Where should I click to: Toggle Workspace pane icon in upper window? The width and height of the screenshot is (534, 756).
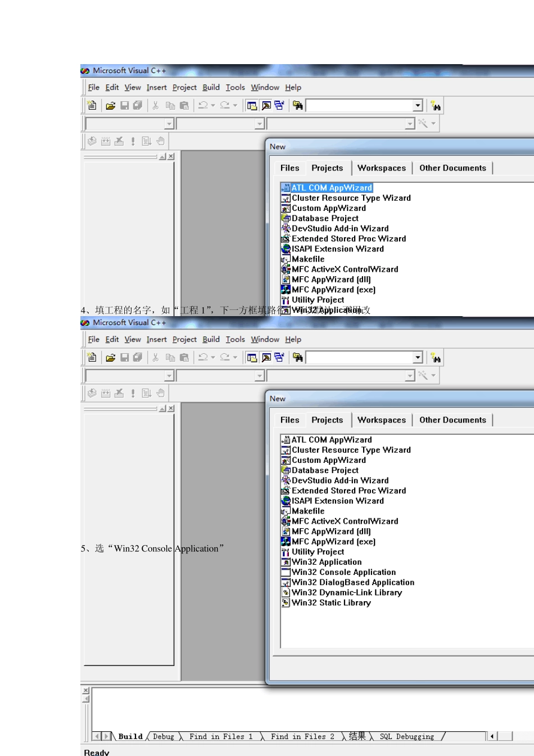pyautogui.click(x=252, y=105)
